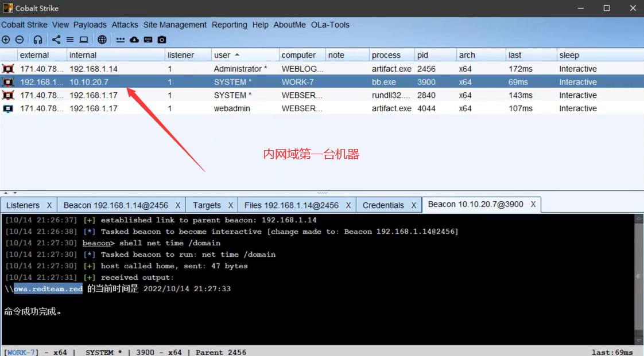
Task: Open the Payloads menu
Action: (x=90, y=25)
